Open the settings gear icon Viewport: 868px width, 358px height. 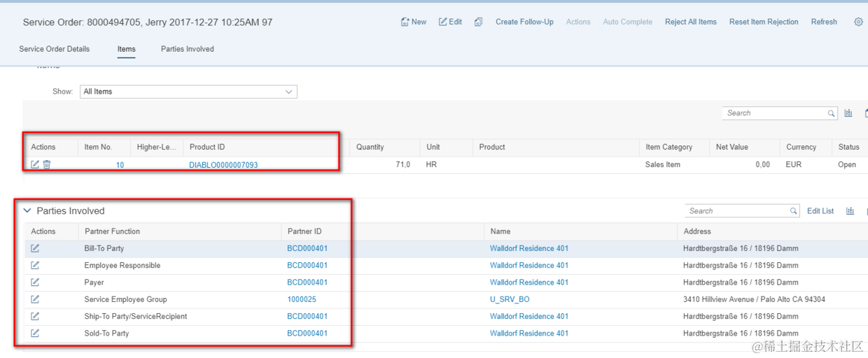[858, 22]
